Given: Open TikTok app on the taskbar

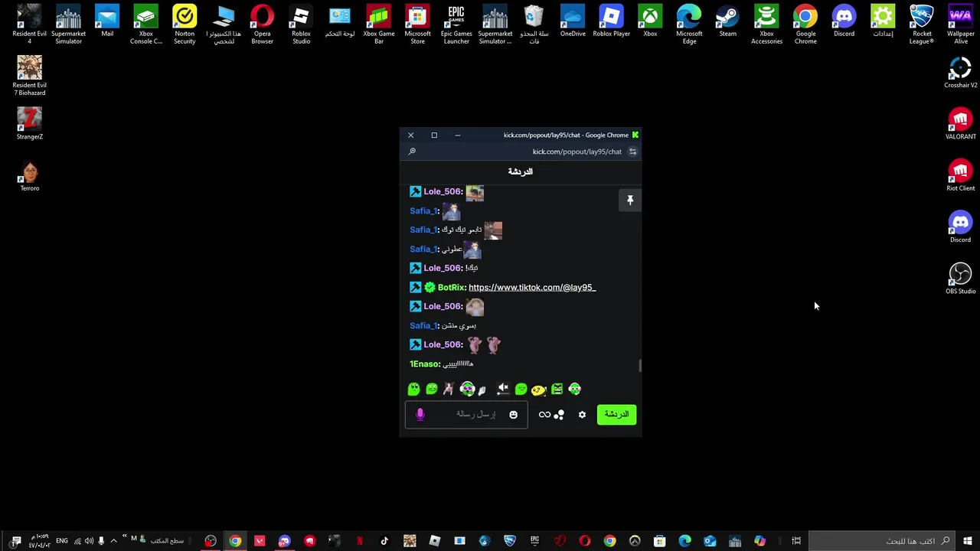Looking at the screenshot, I should click(x=384, y=541).
